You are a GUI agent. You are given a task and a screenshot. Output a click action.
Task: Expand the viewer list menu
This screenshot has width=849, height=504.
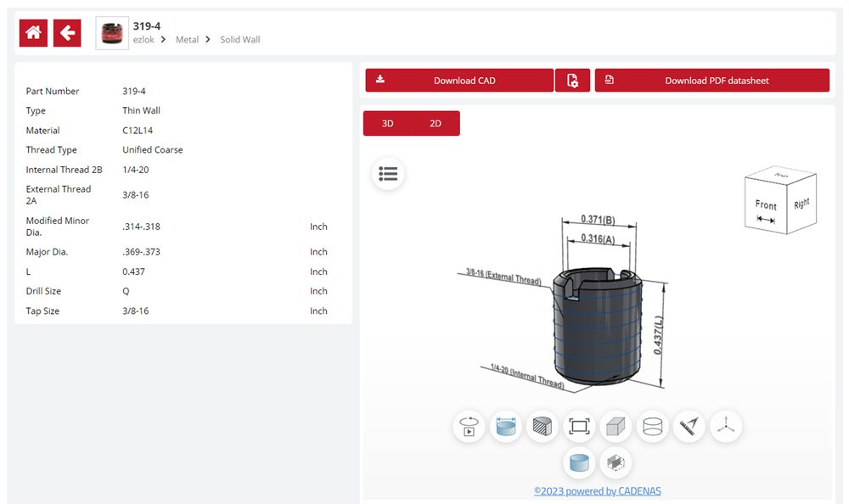coord(388,173)
